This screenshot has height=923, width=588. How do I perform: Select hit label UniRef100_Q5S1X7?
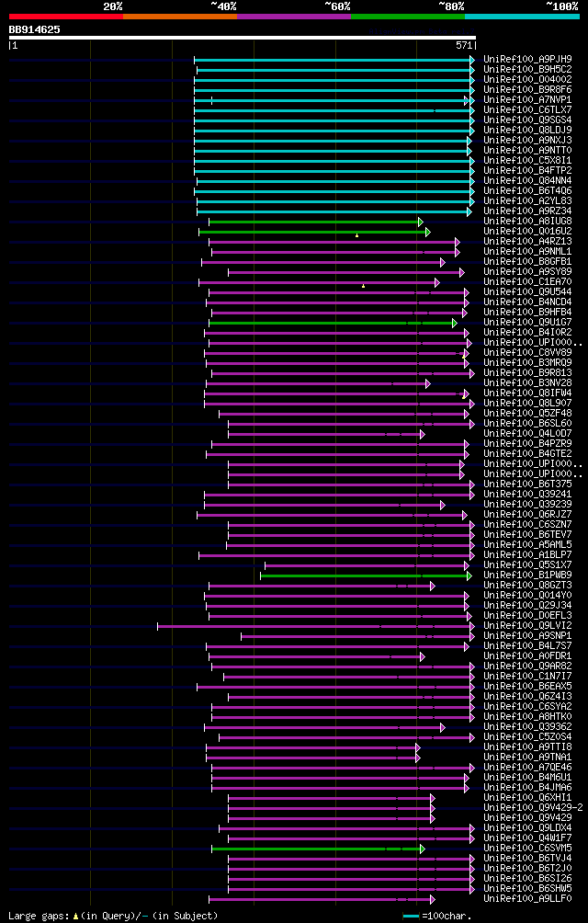point(527,565)
